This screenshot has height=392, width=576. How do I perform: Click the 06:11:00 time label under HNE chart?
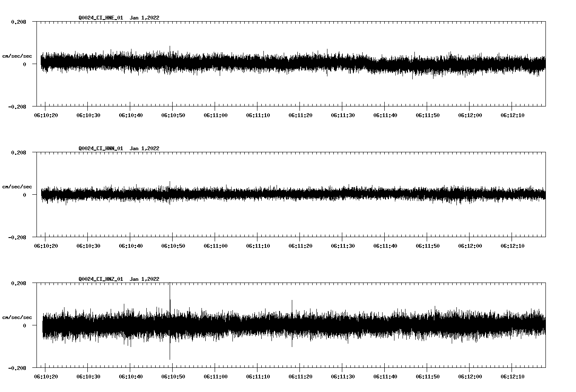pos(215,115)
